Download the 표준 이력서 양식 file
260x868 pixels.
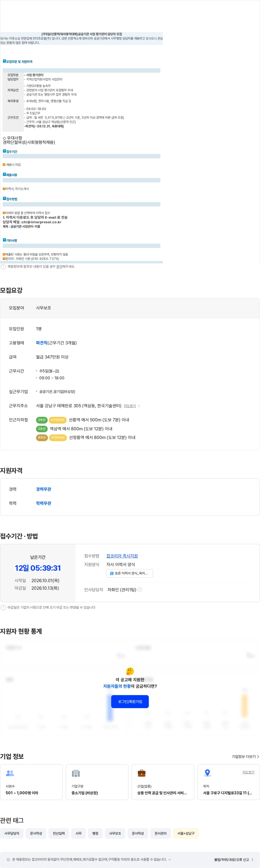pos(130,573)
